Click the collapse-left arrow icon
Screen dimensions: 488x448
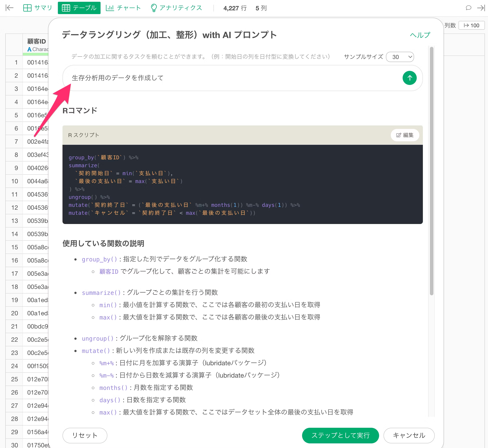pos(9,8)
